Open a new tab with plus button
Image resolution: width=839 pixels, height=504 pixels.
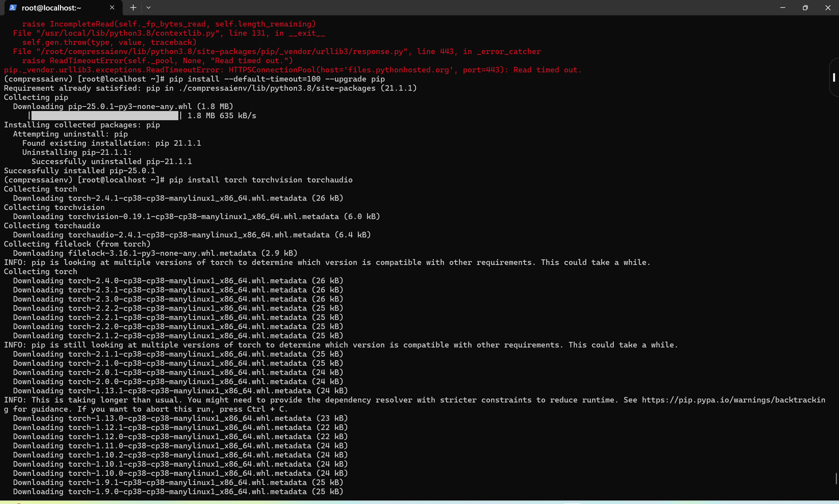coord(133,8)
